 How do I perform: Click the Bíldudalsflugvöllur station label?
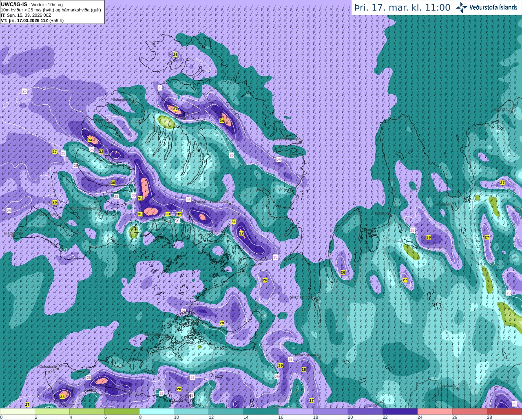click(85, 208)
